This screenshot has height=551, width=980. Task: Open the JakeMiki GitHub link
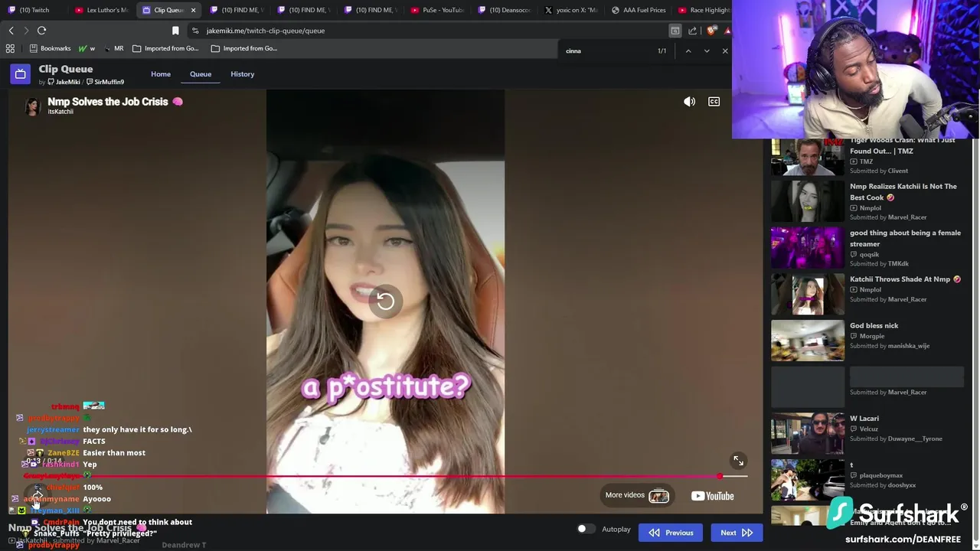pos(64,82)
